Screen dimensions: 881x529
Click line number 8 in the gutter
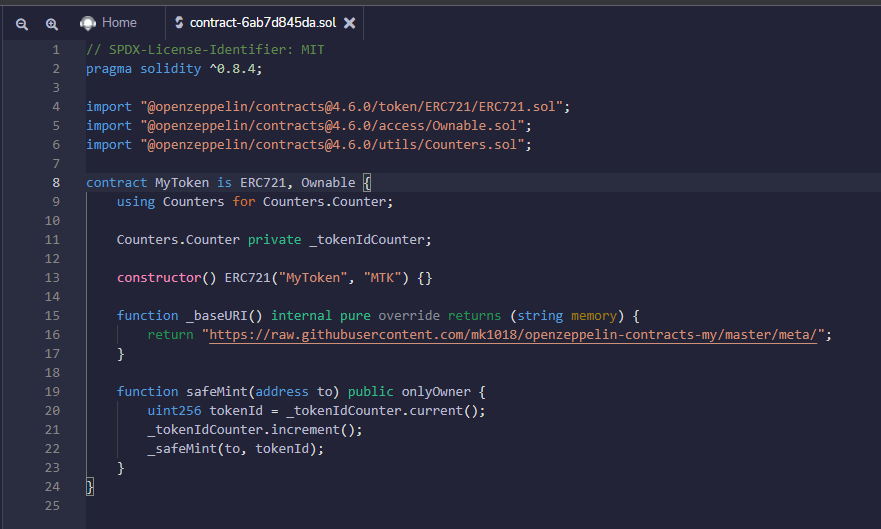click(x=56, y=183)
